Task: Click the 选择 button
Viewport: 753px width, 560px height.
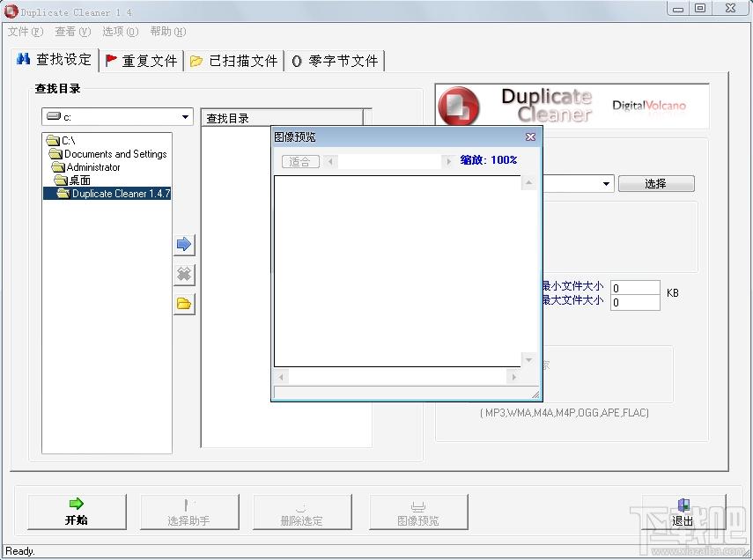Action: point(656,183)
